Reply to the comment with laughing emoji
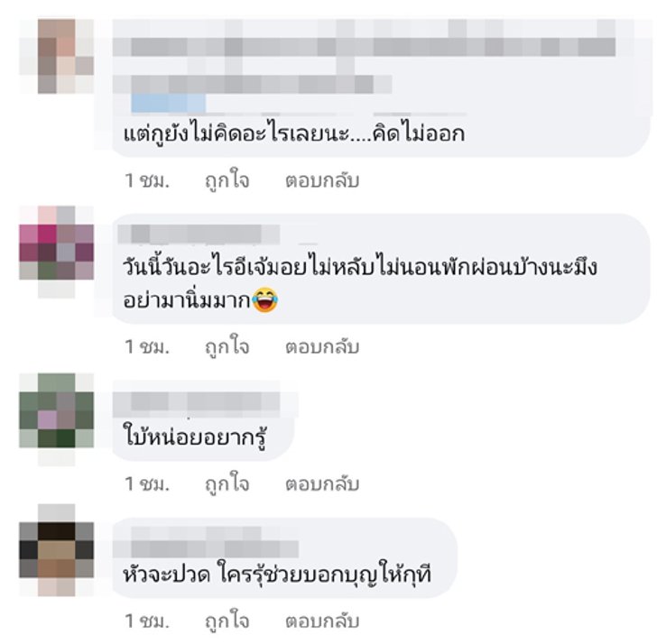Image resolution: width=657 pixels, height=644 pixels. point(322,346)
